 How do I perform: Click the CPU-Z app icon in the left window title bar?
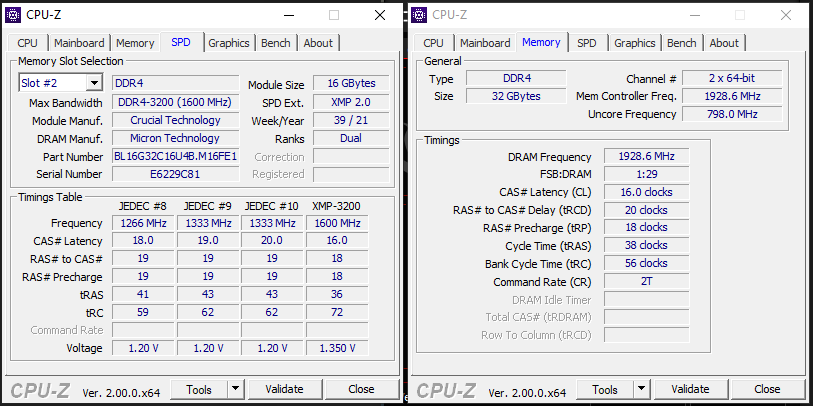(x=13, y=15)
